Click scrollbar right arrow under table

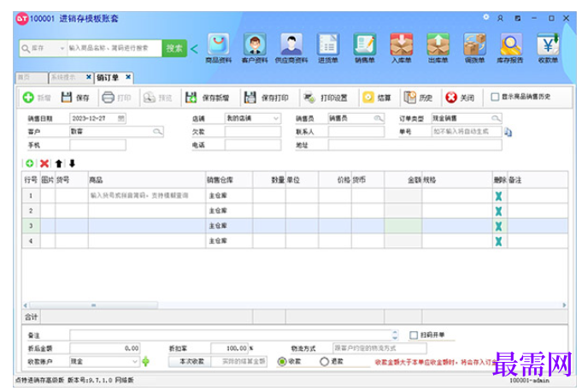point(564,305)
